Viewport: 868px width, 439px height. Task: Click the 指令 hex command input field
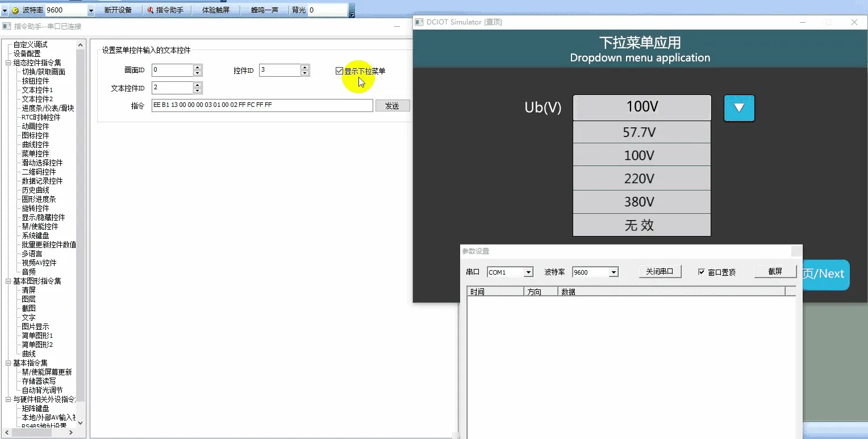[262, 106]
